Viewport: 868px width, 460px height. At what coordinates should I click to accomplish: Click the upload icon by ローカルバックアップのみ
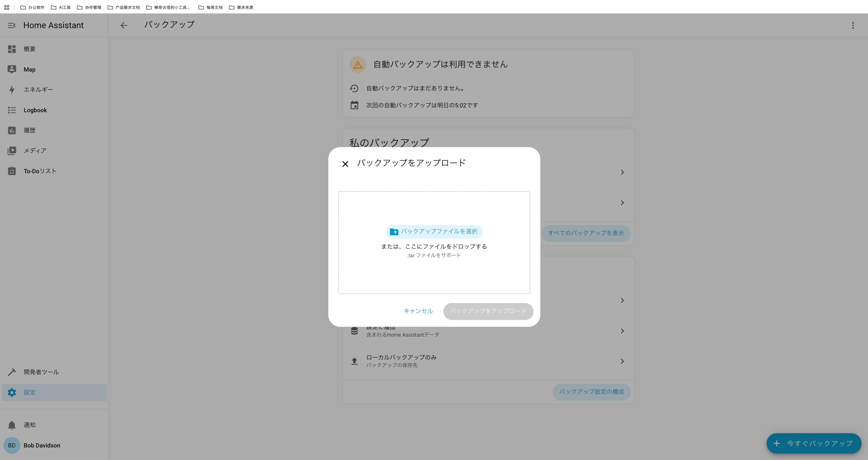354,361
